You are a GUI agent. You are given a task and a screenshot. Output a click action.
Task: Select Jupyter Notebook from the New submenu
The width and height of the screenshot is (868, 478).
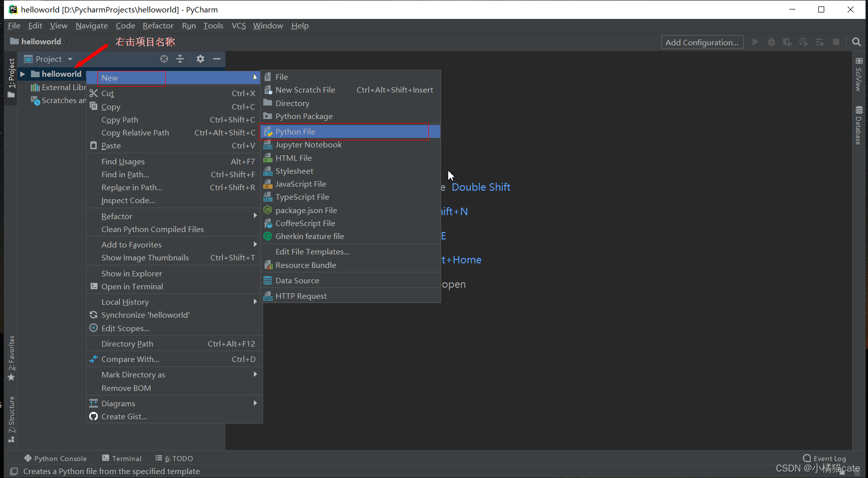click(x=308, y=144)
